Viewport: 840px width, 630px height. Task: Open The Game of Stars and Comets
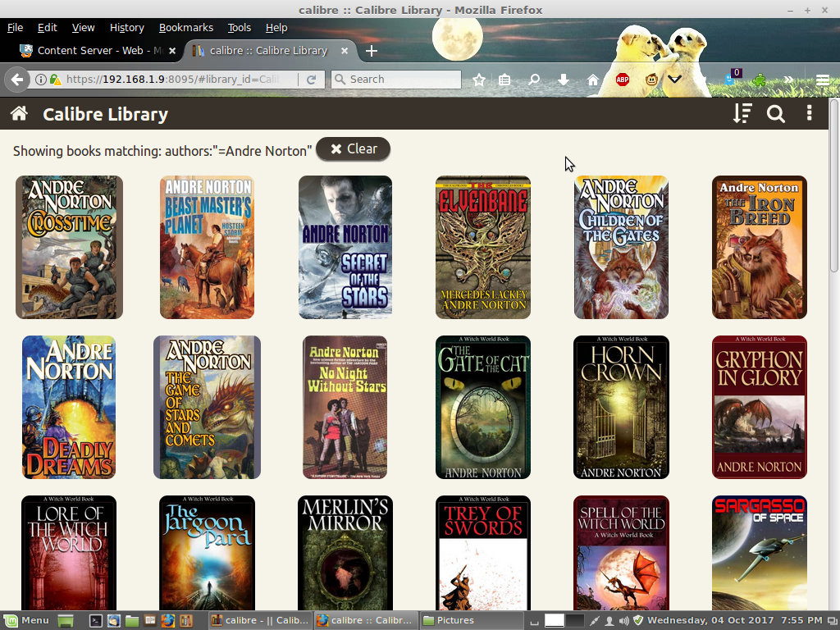[x=207, y=407]
